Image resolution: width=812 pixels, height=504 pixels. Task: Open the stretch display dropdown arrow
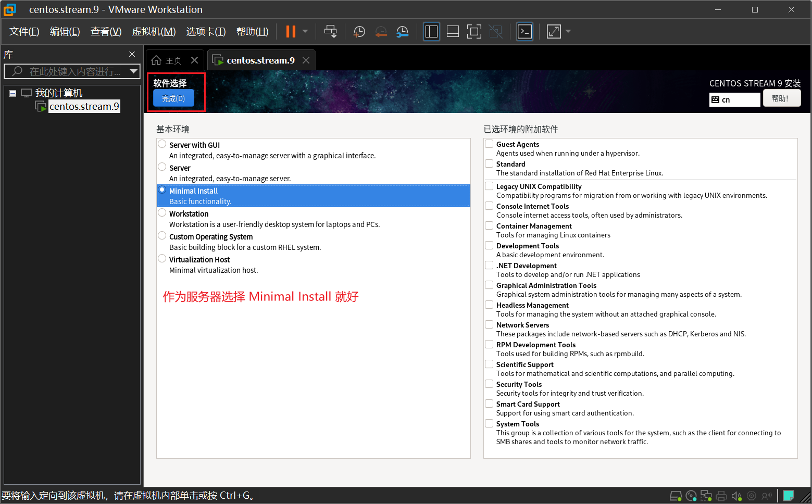click(568, 31)
